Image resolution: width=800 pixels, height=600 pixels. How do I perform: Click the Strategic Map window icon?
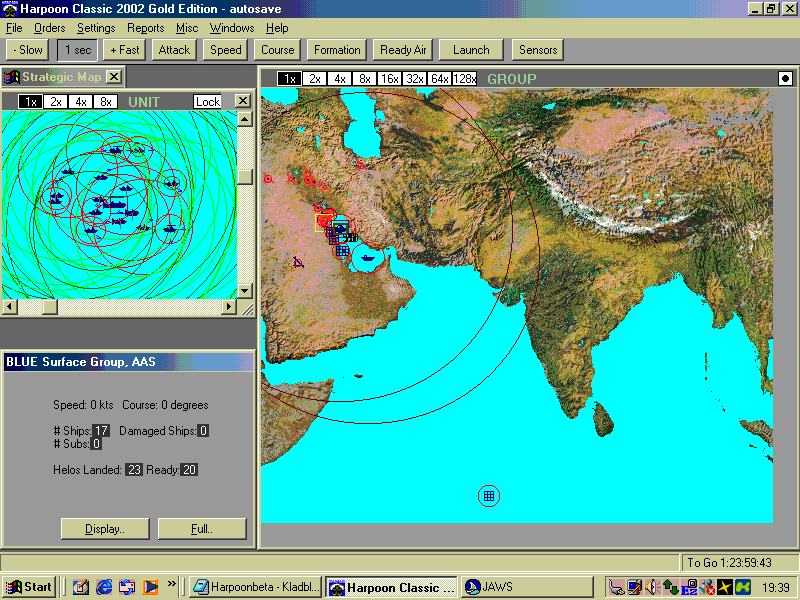12,77
